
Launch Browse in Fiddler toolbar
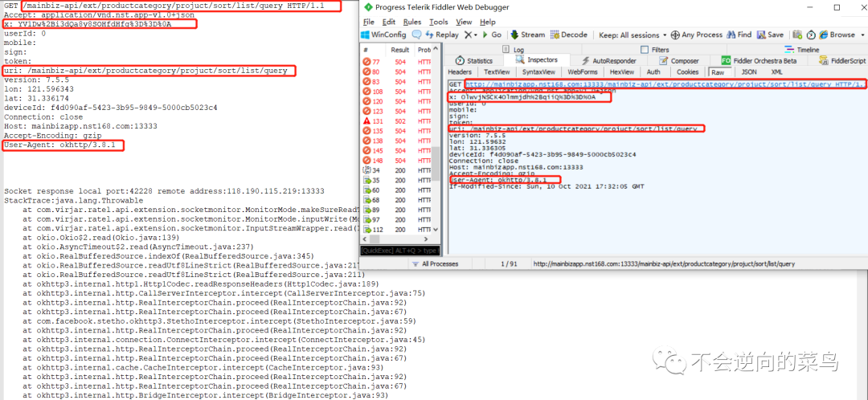pyautogui.click(x=837, y=35)
